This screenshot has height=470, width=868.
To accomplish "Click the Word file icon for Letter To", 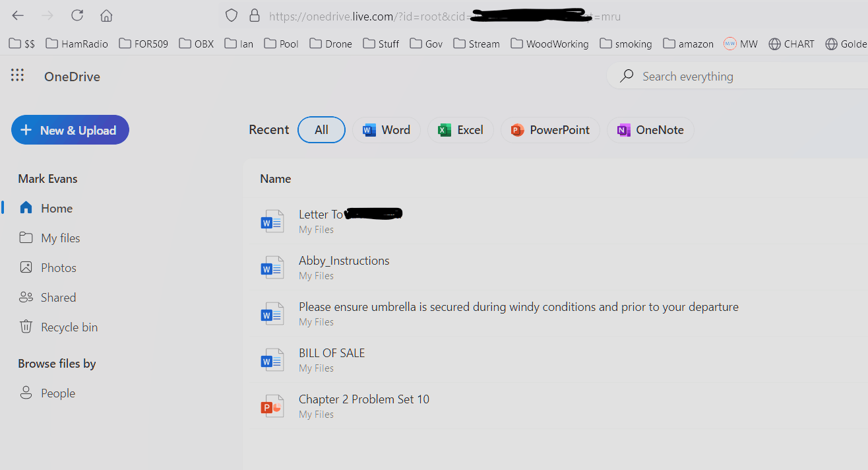I will coord(272,221).
